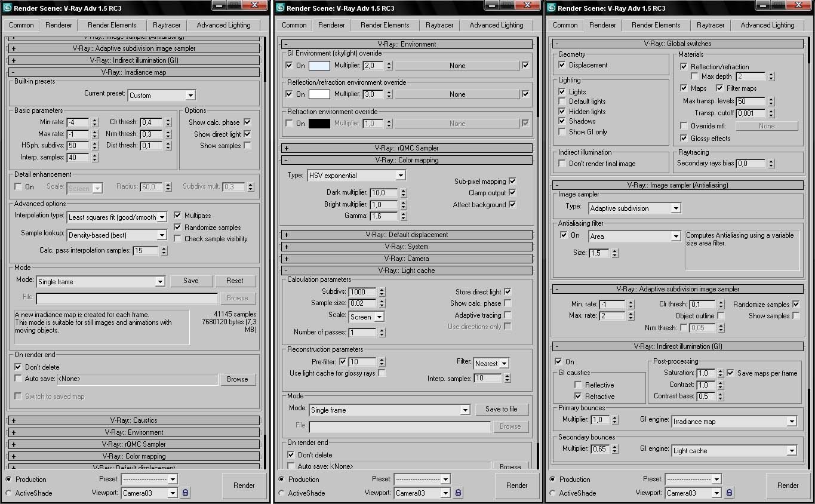Open Advanced Lighting tab in the Light cache window
Image resolution: width=815 pixels, height=504 pixels.
pos(496,25)
